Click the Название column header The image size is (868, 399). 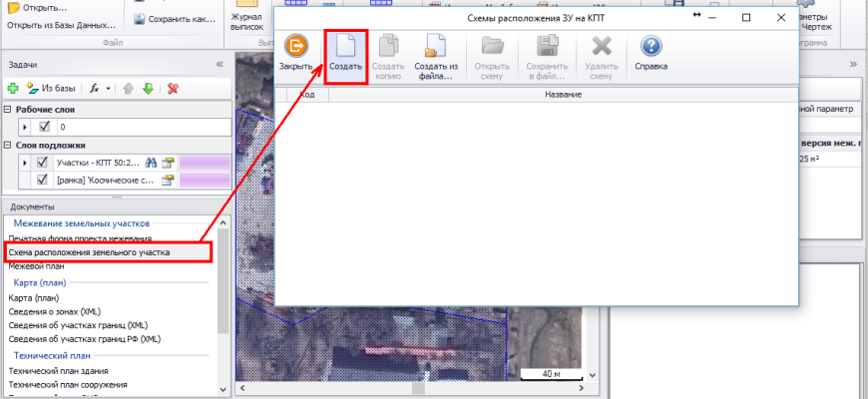click(562, 95)
